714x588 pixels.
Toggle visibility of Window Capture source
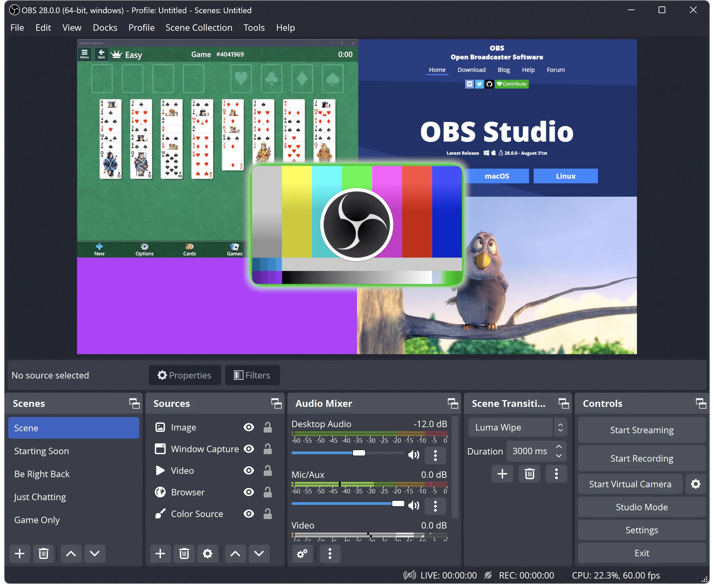pyautogui.click(x=249, y=449)
